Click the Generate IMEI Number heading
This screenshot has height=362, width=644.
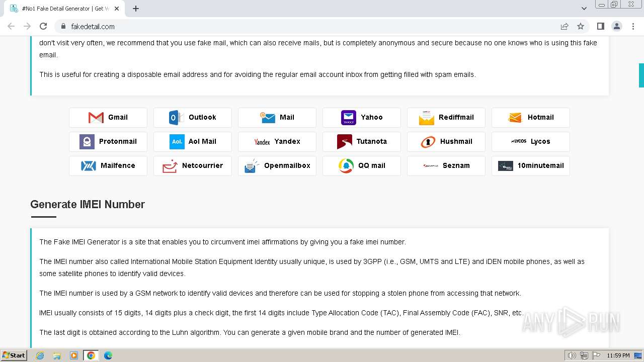(x=88, y=204)
